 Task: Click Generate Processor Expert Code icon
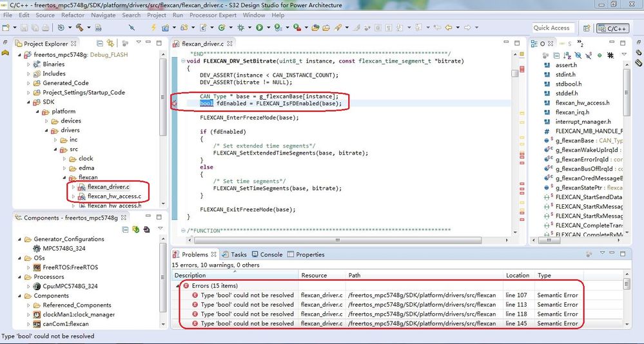(x=135, y=229)
